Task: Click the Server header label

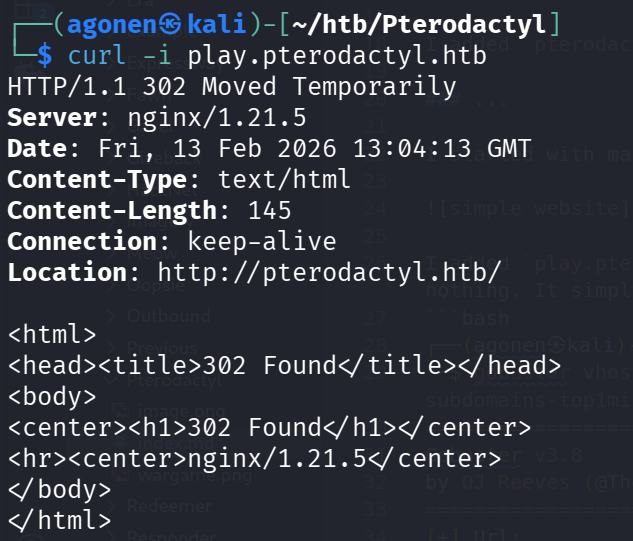Action: [60, 117]
